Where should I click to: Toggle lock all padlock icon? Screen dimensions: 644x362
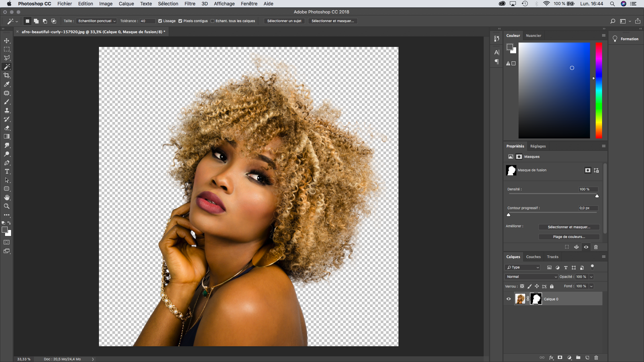pos(552,286)
